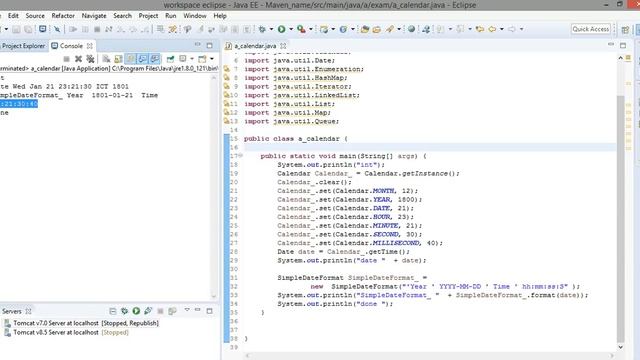This screenshot has height=360, width=640.
Task: Click Remove Launch X icon in Console
Action: coord(78,59)
